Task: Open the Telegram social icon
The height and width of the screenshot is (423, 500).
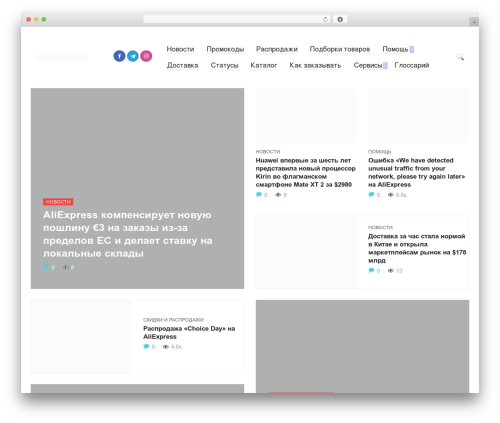Action: tap(133, 56)
